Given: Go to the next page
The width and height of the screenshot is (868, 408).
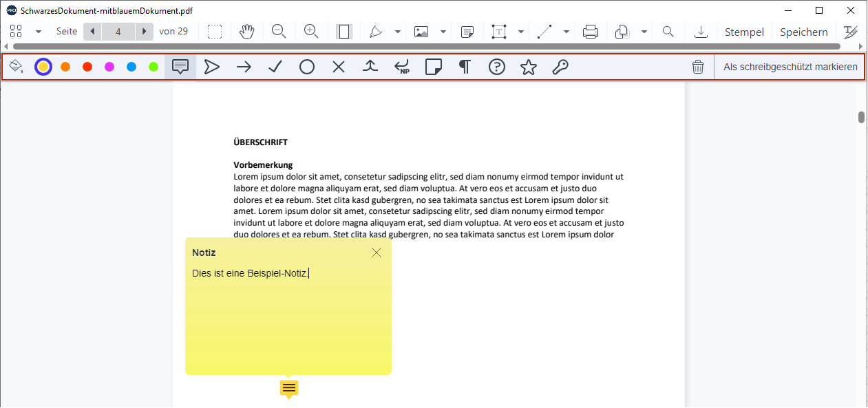Looking at the screenshot, I should coord(144,32).
